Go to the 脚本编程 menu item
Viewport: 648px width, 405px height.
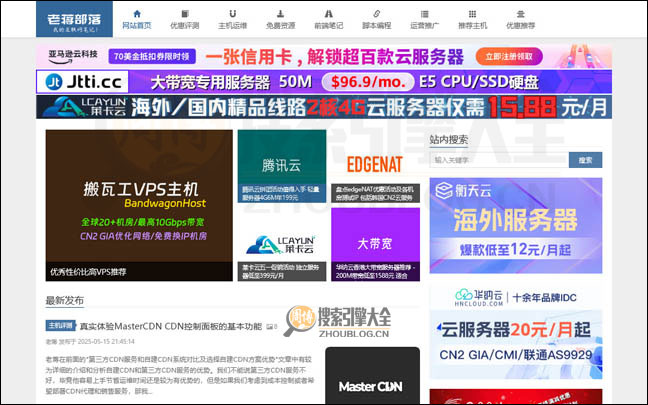click(376, 19)
